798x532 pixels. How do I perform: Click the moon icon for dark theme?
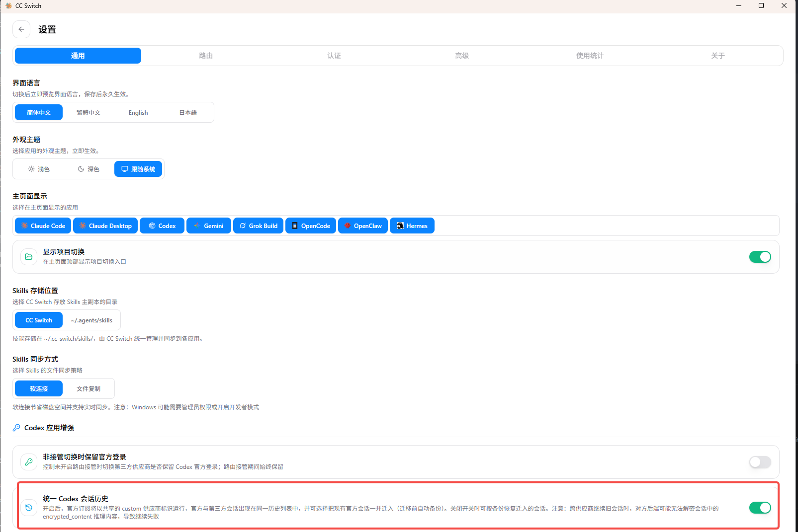pos(81,169)
